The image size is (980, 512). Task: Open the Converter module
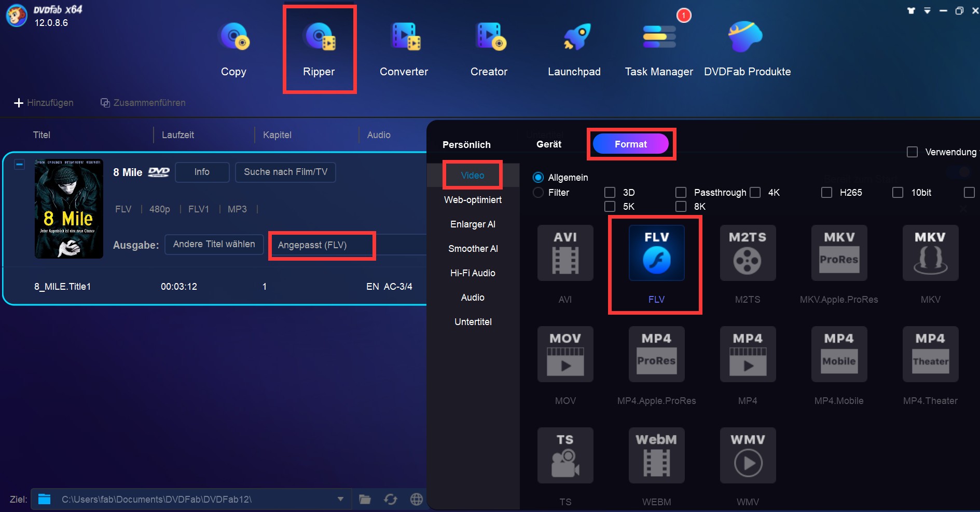click(x=404, y=49)
